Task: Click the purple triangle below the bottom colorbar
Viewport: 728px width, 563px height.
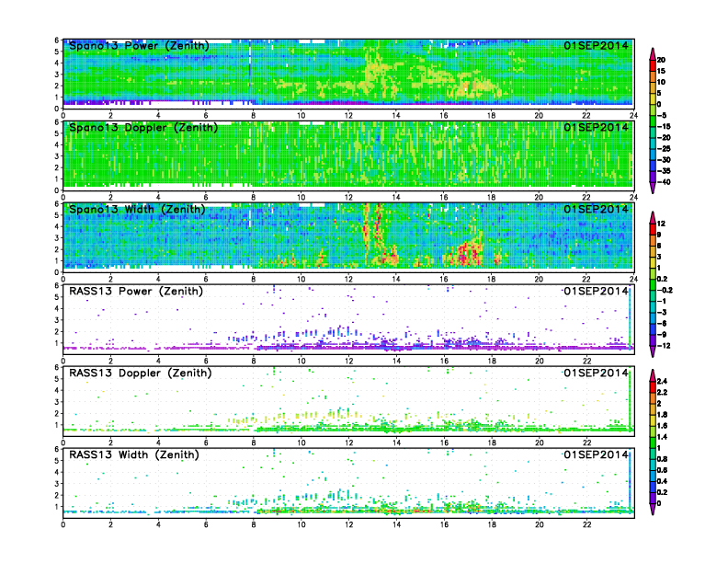Action: point(653,511)
